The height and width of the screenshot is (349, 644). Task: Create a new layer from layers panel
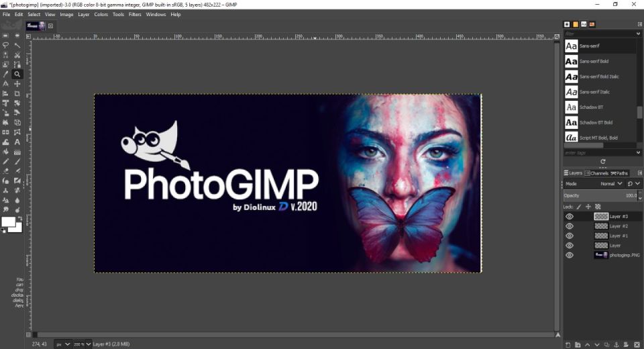(568, 344)
